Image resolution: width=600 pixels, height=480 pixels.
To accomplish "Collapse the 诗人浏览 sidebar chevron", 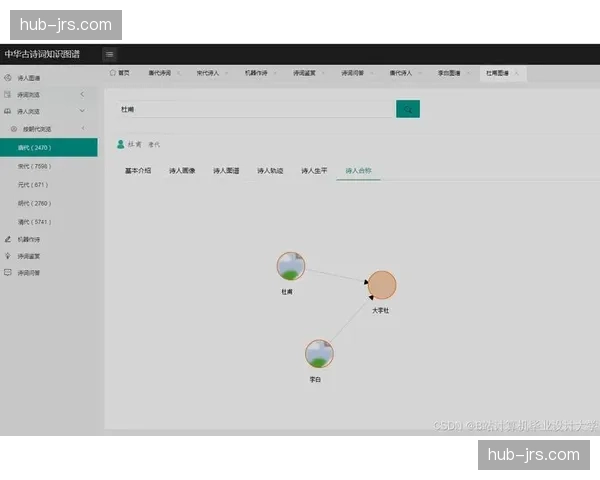I will pos(82,111).
